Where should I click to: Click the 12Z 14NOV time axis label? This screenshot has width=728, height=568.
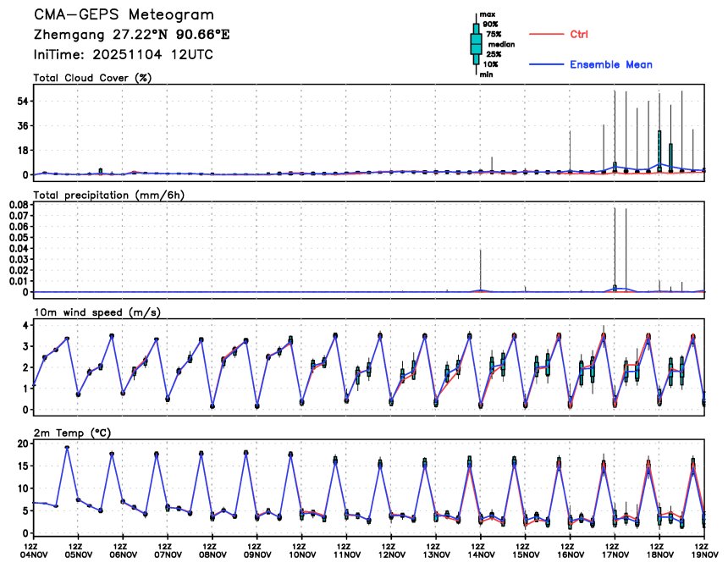(480, 551)
